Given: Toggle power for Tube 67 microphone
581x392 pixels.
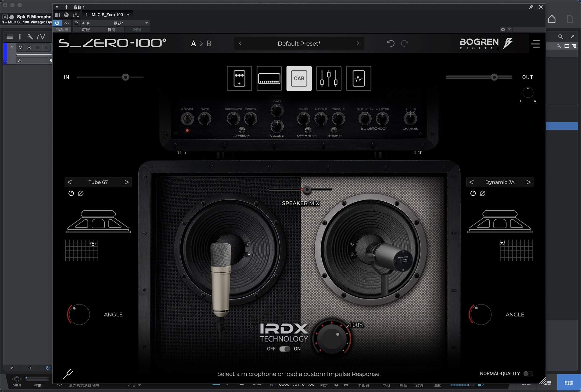Looking at the screenshot, I should [x=71, y=193].
